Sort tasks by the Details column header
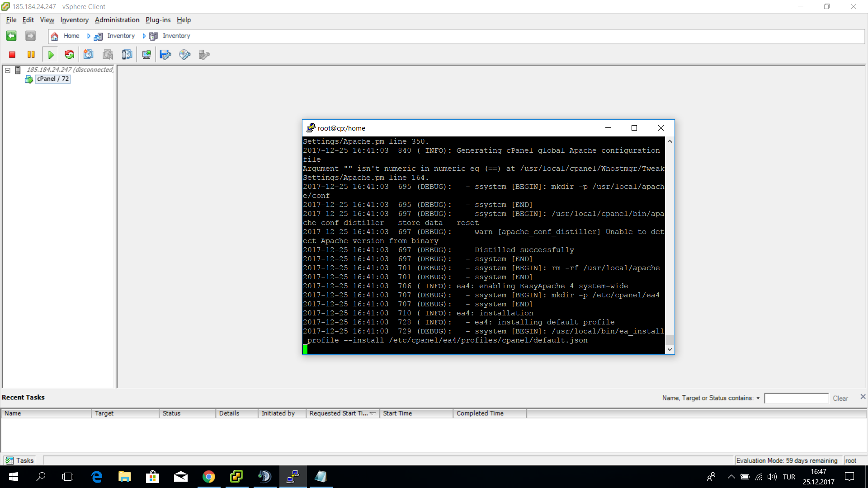 (x=237, y=413)
